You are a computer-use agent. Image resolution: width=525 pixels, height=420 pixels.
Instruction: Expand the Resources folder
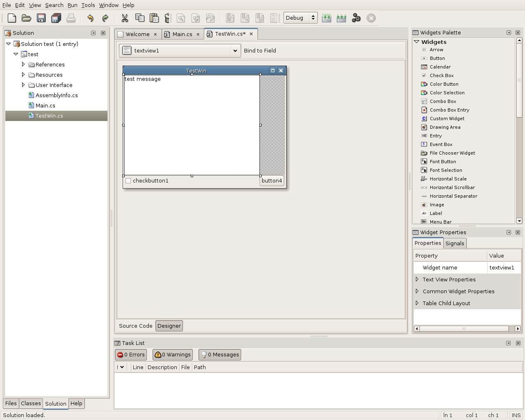coord(23,75)
